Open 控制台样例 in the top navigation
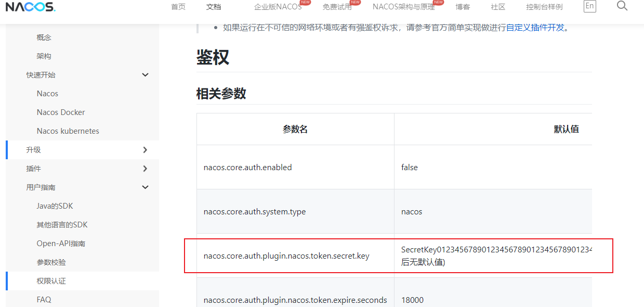The image size is (644, 307). [x=544, y=7]
